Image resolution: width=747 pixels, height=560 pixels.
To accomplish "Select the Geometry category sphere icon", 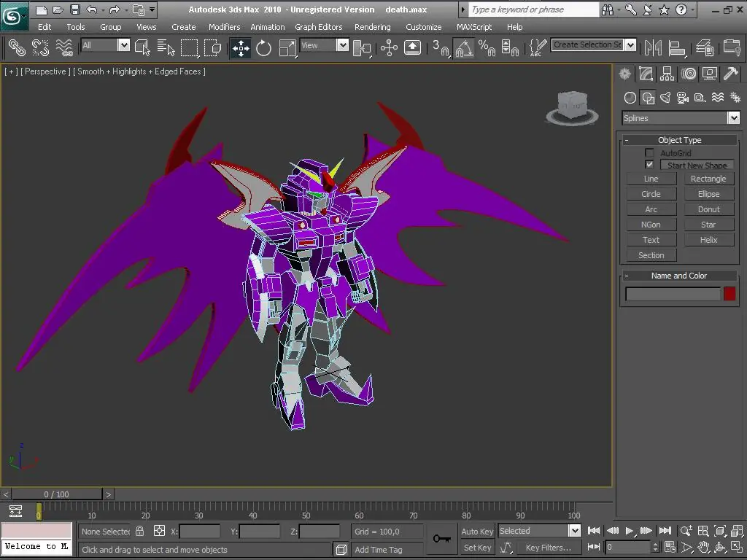I will (x=630, y=98).
